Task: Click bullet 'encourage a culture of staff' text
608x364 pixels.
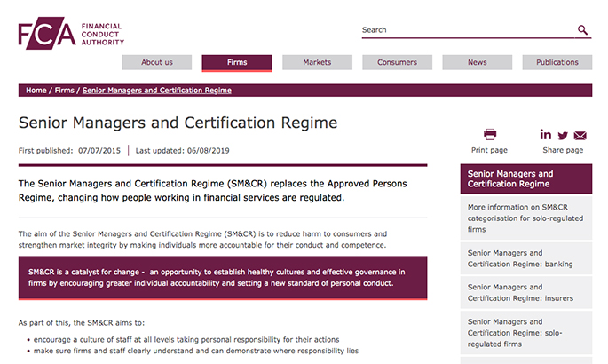Action: point(186,339)
